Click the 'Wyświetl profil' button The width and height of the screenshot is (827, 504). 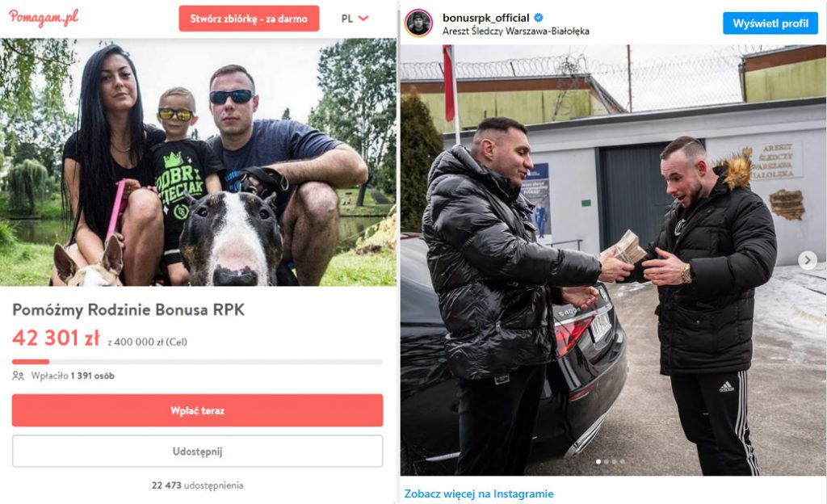770,23
